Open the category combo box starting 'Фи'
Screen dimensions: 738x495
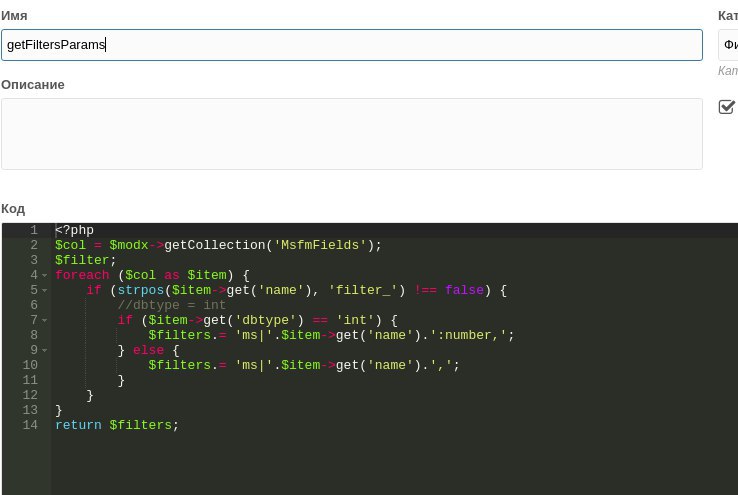click(x=728, y=45)
